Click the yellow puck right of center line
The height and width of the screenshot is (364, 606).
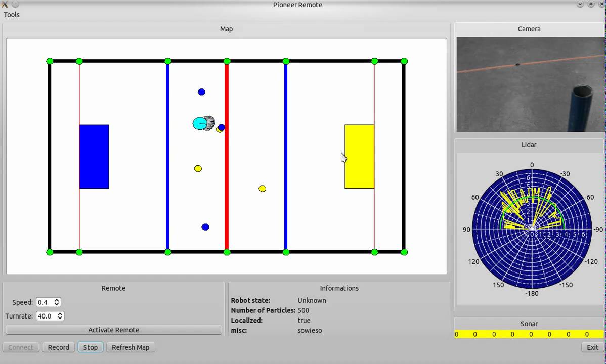[262, 189]
